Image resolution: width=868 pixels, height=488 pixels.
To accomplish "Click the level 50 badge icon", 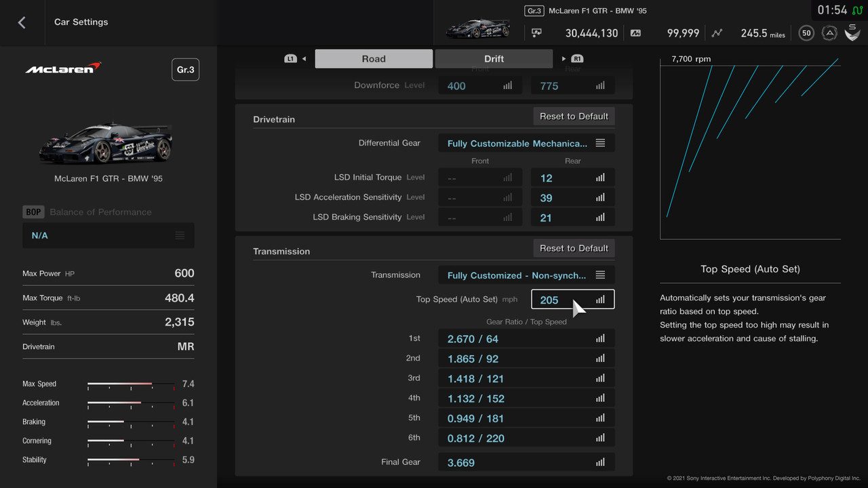I will click(806, 33).
